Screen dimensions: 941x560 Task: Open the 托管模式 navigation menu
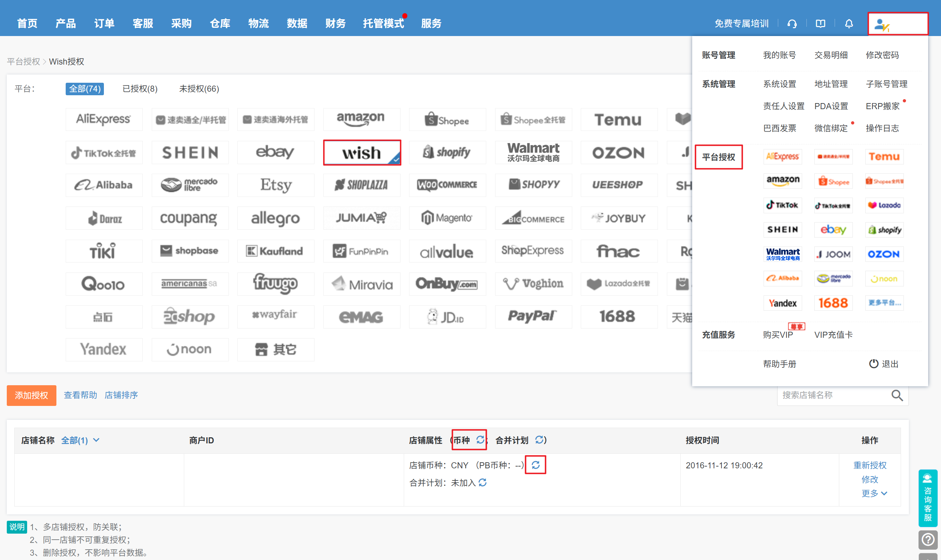[x=383, y=24]
